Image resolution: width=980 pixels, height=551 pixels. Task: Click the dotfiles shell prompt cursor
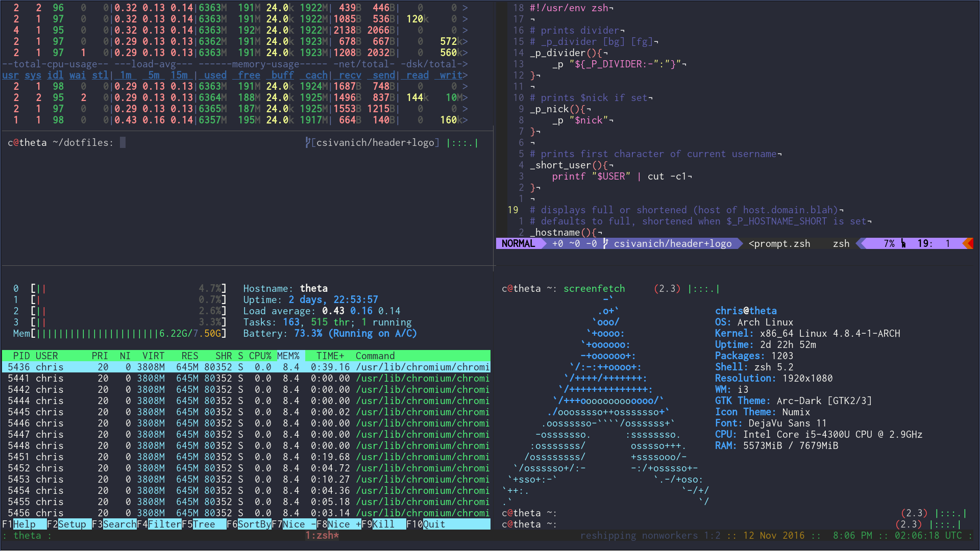122,142
